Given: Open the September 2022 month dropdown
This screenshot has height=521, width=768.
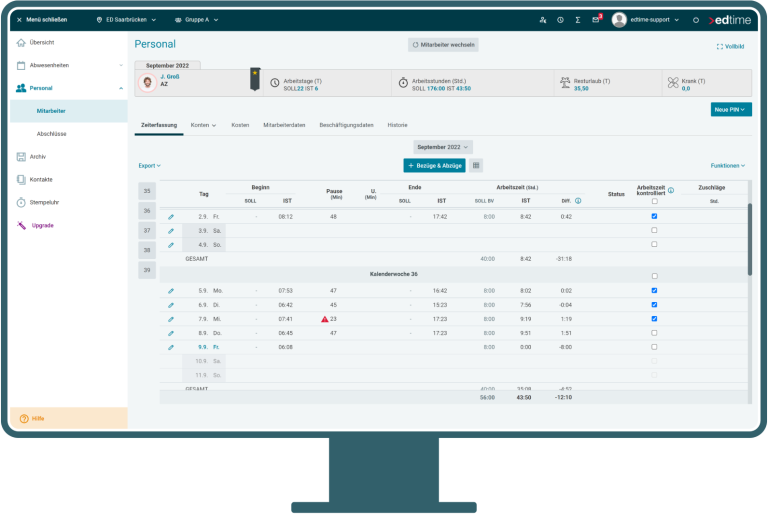Looking at the screenshot, I should tap(443, 147).
